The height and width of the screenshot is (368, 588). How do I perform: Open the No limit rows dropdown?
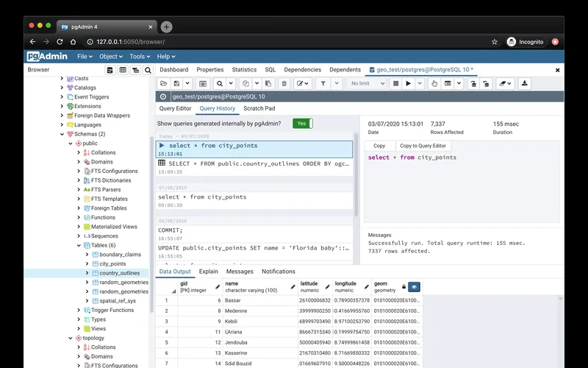367,83
